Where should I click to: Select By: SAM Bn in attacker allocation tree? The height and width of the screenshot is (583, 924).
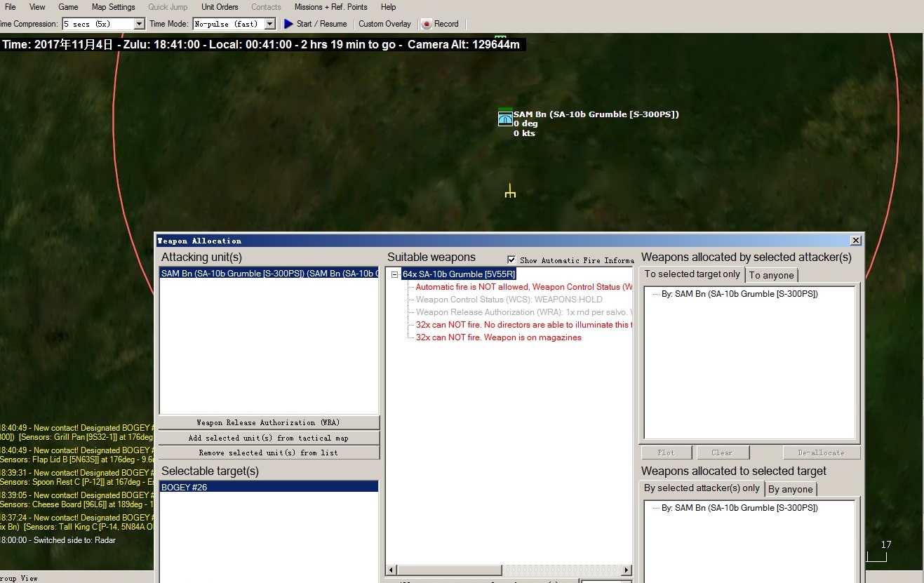(739, 294)
